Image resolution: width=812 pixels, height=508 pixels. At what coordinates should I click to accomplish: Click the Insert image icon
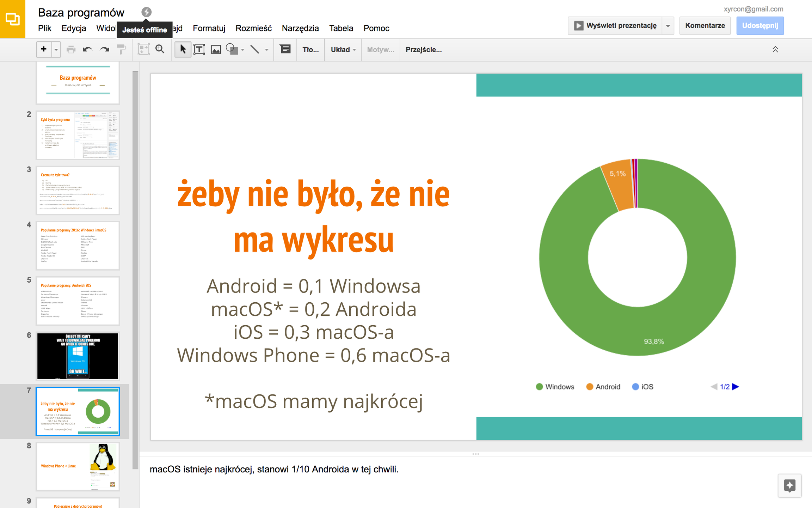(x=216, y=49)
